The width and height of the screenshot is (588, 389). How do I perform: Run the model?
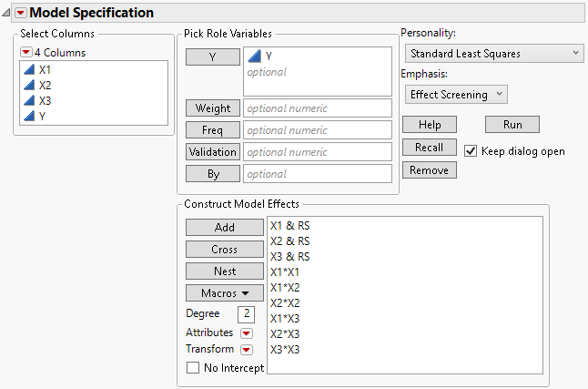tap(512, 124)
